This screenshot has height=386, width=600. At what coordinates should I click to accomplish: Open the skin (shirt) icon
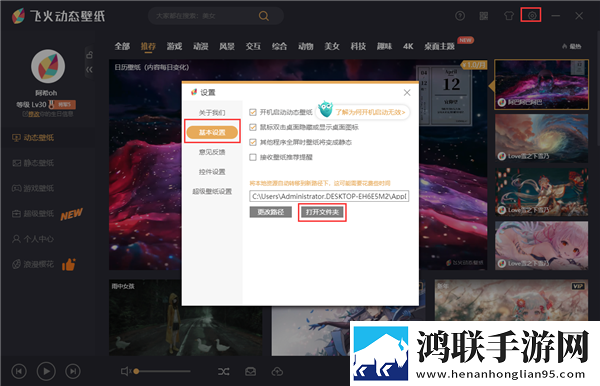tap(508, 16)
